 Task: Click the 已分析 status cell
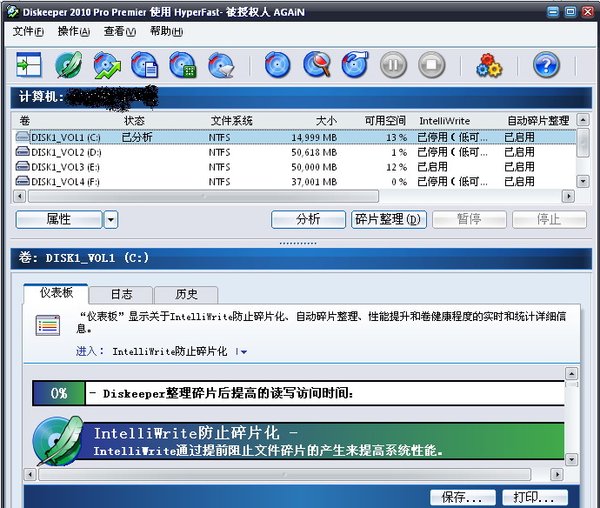(x=137, y=137)
